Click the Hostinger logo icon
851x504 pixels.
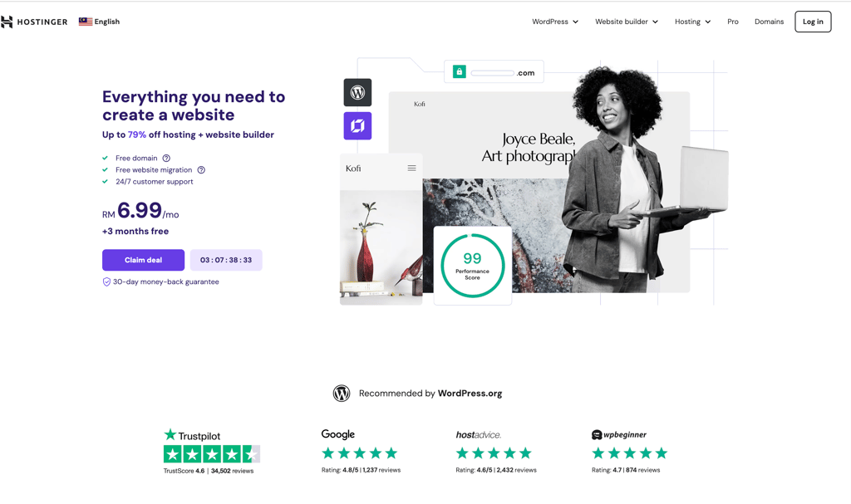pyautogui.click(x=7, y=22)
